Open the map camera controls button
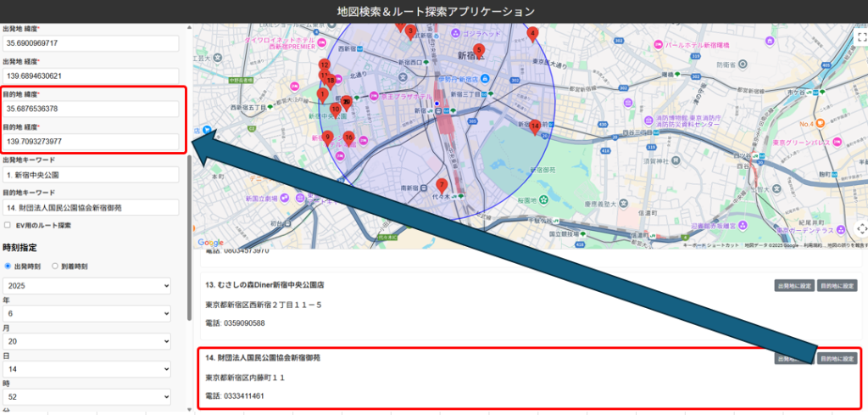Image resolution: width=868 pixels, height=415 pixels. point(861,227)
